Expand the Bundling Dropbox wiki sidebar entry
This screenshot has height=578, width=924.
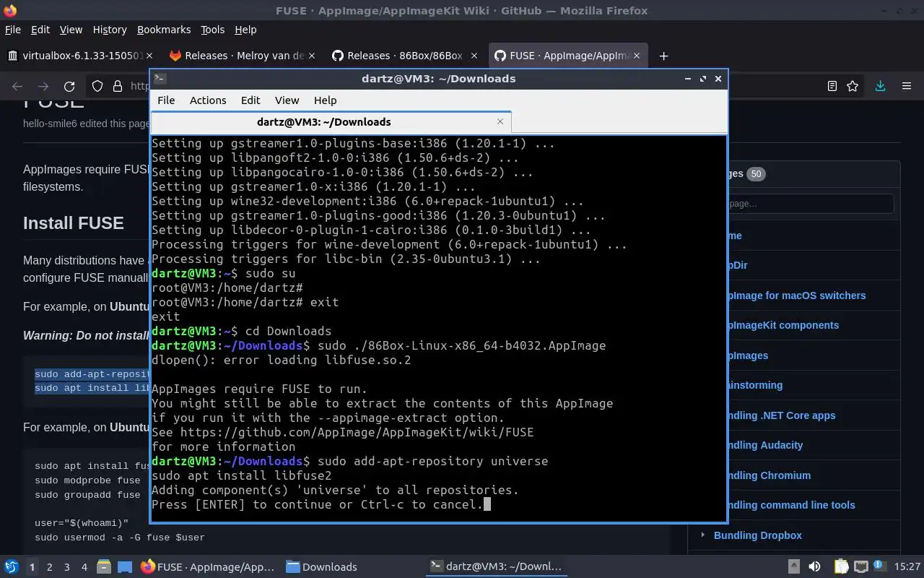(702, 535)
